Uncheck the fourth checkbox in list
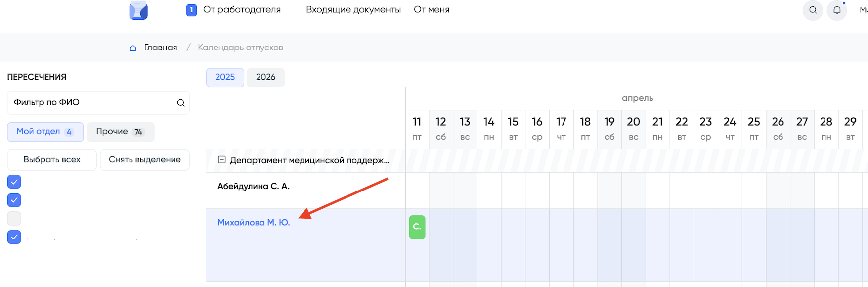The width and height of the screenshot is (868, 287). pyautogui.click(x=14, y=237)
